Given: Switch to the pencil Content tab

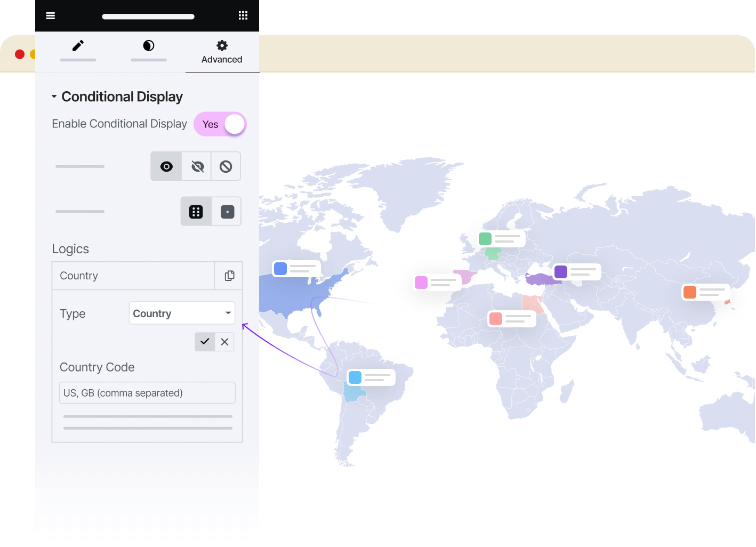Looking at the screenshot, I should pyautogui.click(x=78, y=51).
